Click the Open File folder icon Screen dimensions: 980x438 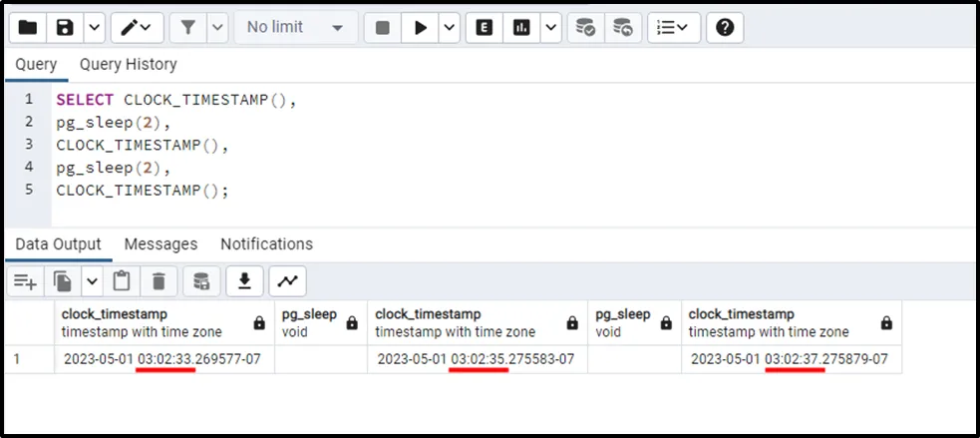(28, 28)
